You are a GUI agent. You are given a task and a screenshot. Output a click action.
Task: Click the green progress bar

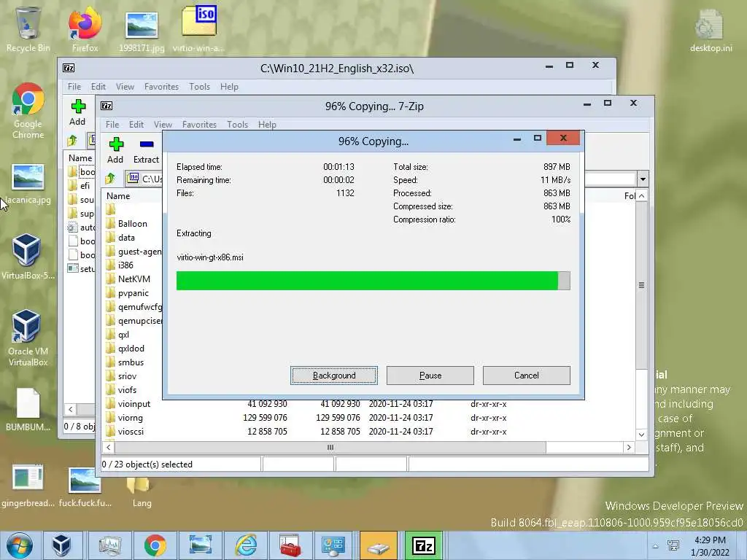click(x=373, y=281)
